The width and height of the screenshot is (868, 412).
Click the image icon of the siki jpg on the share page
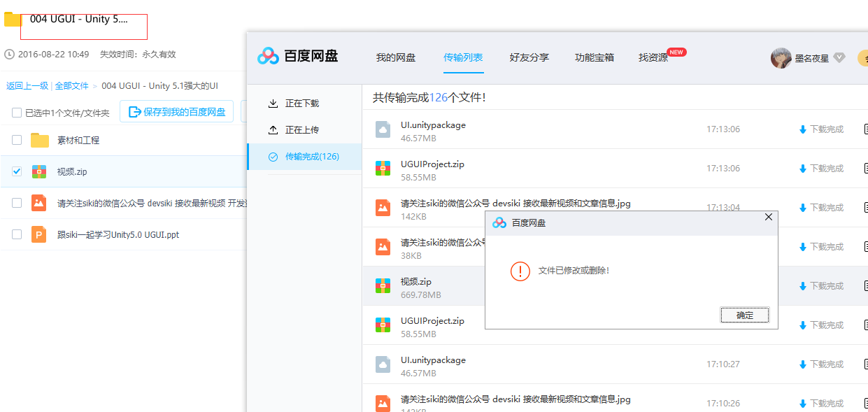(39, 203)
